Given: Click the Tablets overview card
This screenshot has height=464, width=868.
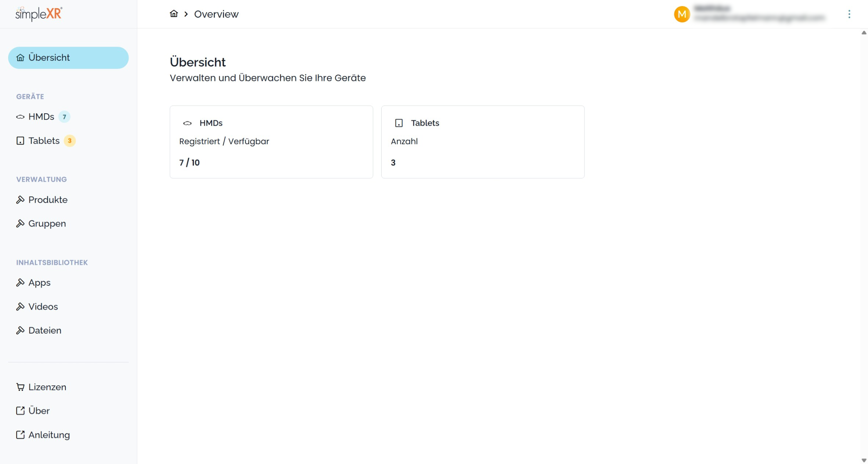Looking at the screenshot, I should pos(483,142).
